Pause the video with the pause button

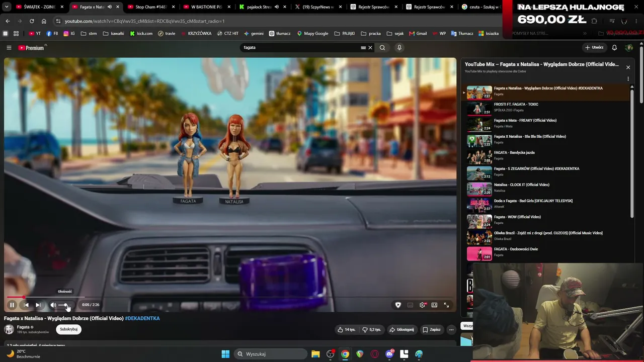pyautogui.click(x=12, y=305)
